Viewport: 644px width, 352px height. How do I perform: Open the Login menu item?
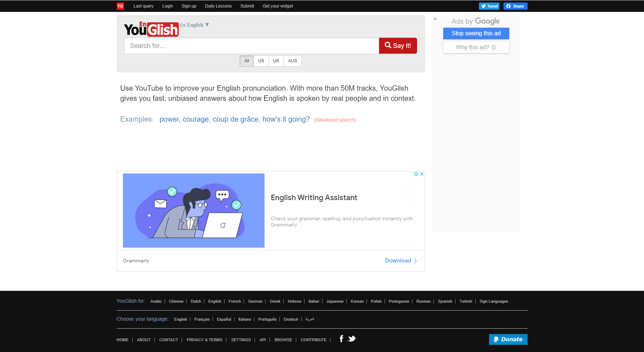coord(168,6)
